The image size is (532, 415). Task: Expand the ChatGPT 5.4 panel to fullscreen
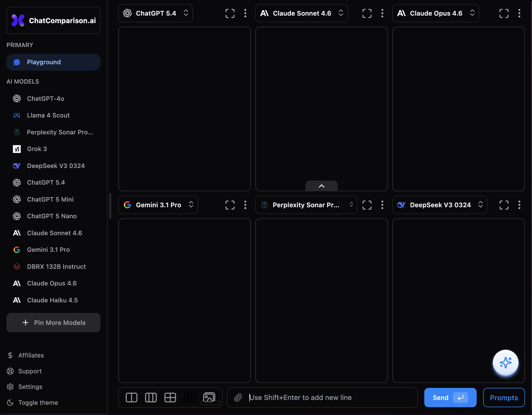click(230, 13)
